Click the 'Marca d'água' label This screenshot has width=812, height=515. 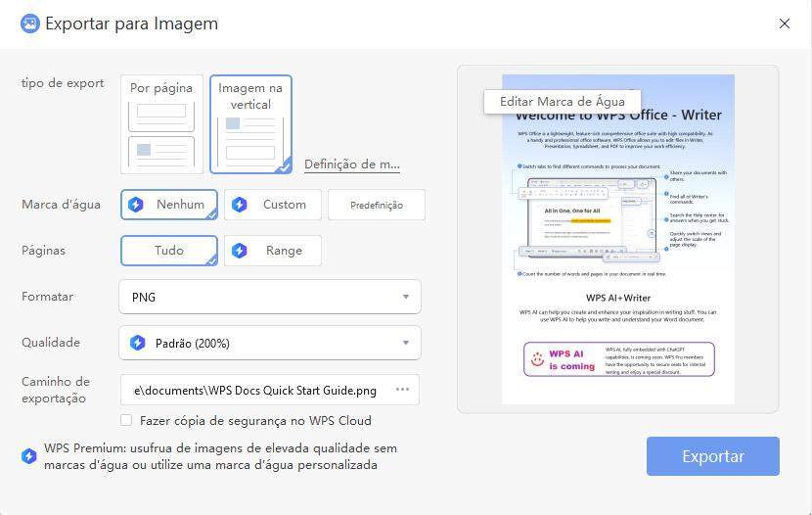[61, 204]
